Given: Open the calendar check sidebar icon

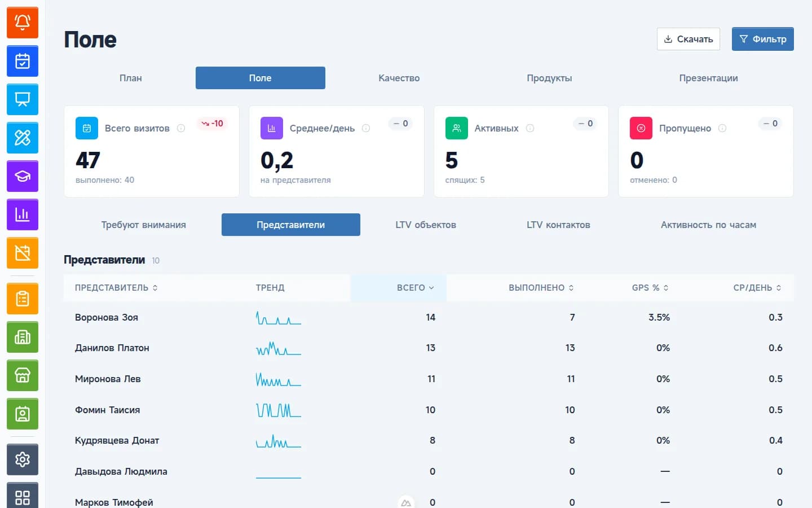Looking at the screenshot, I should pyautogui.click(x=23, y=61).
